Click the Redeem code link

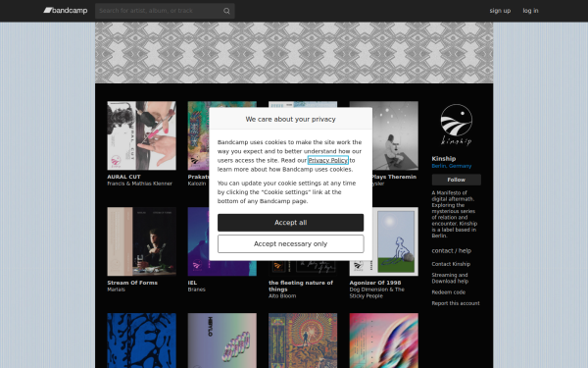coord(449,292)
